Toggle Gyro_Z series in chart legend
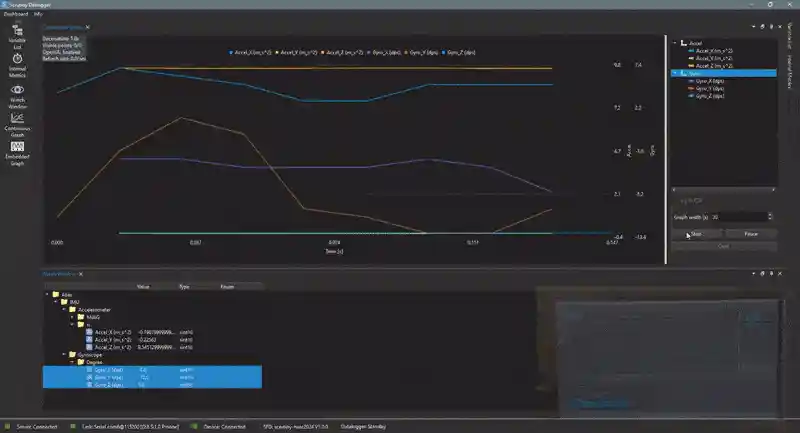This screenshot has height=433, width=800. point(459,53)
